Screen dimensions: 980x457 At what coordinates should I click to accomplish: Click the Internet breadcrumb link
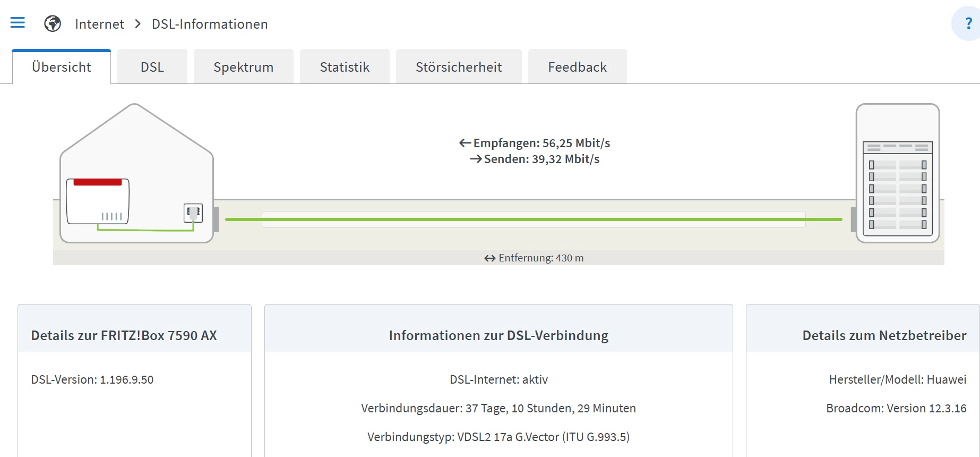[x=99, y=24]
